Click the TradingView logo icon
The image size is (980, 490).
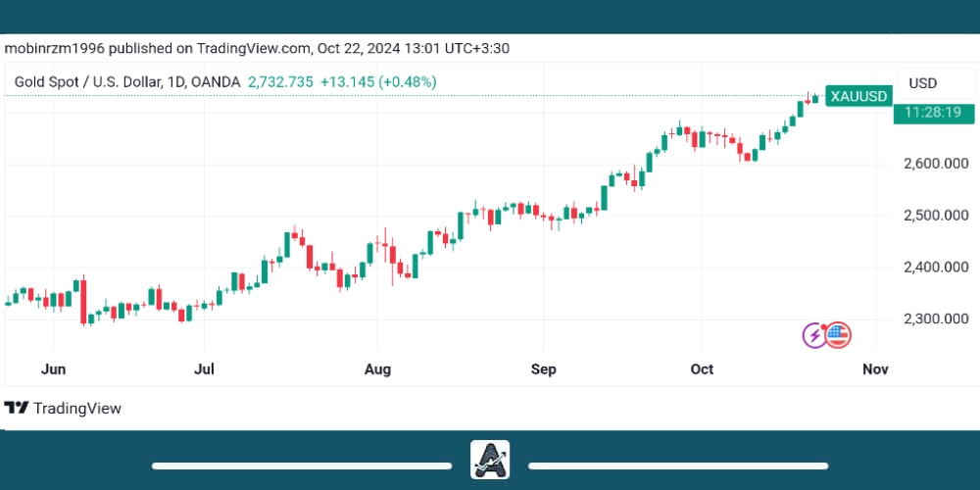point(16,408)
